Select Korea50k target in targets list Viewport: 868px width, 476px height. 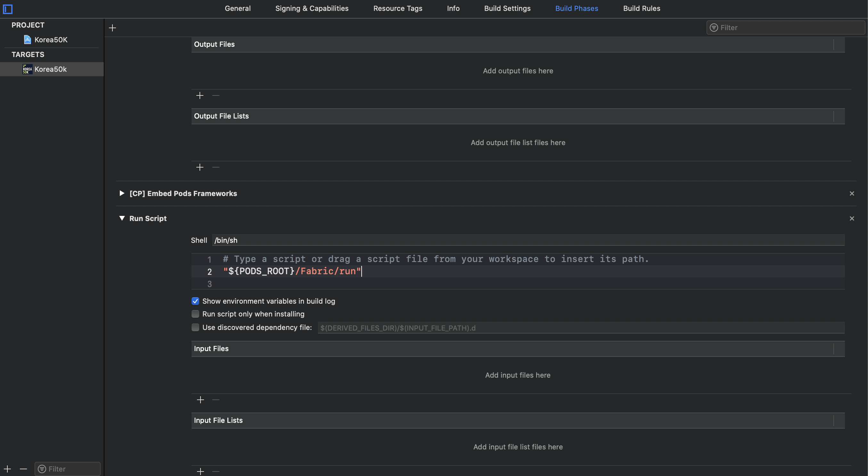coord(51,70)
